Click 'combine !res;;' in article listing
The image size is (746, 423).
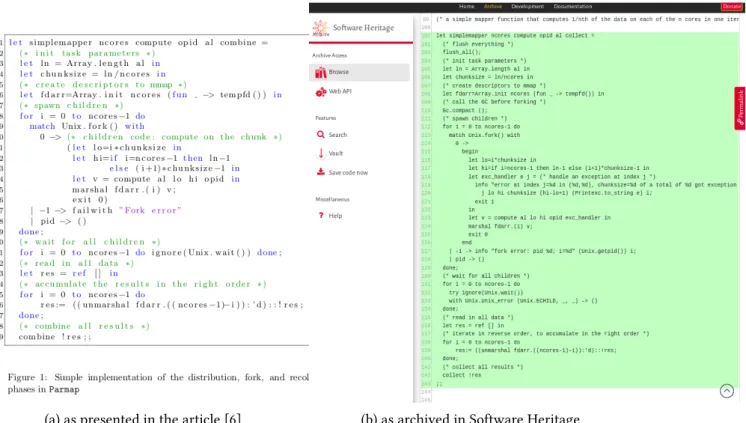point(55,336)
